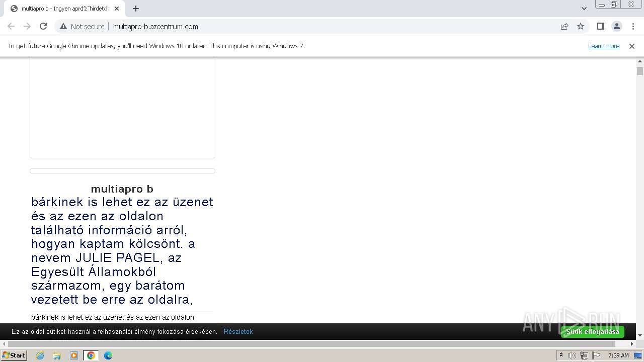Dismiss the Chrome update notification bar
644x362 pixels.
click(632, 46)
